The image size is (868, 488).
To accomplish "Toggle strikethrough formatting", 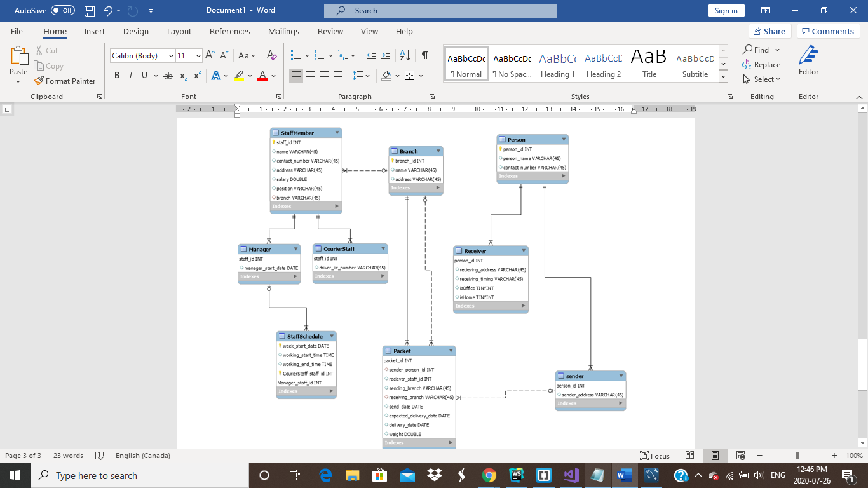I will 167,75.
